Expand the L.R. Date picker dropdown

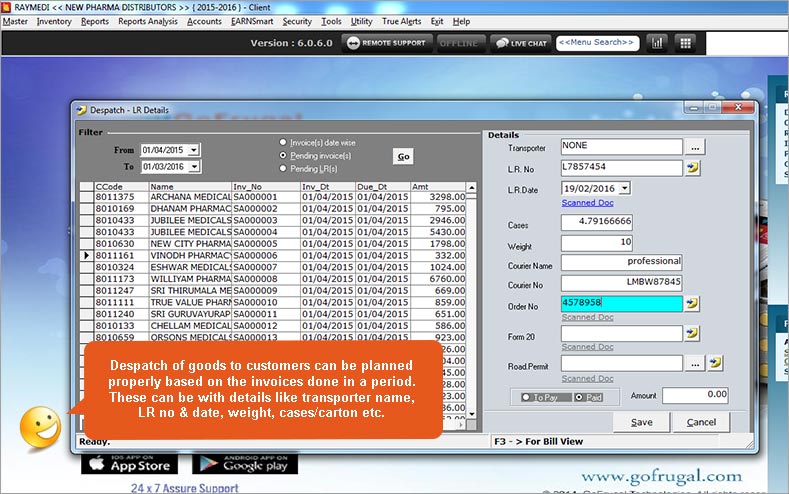click(625, 188)
